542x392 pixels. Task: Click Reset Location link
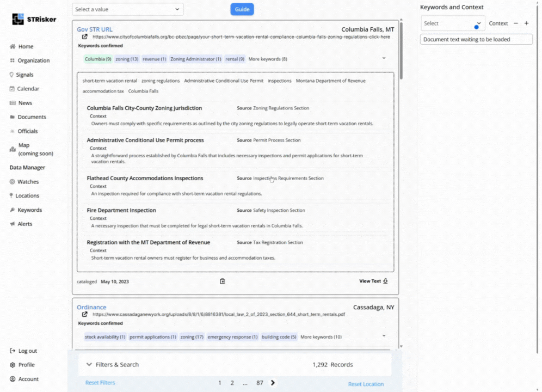click(x=366, y=384)
